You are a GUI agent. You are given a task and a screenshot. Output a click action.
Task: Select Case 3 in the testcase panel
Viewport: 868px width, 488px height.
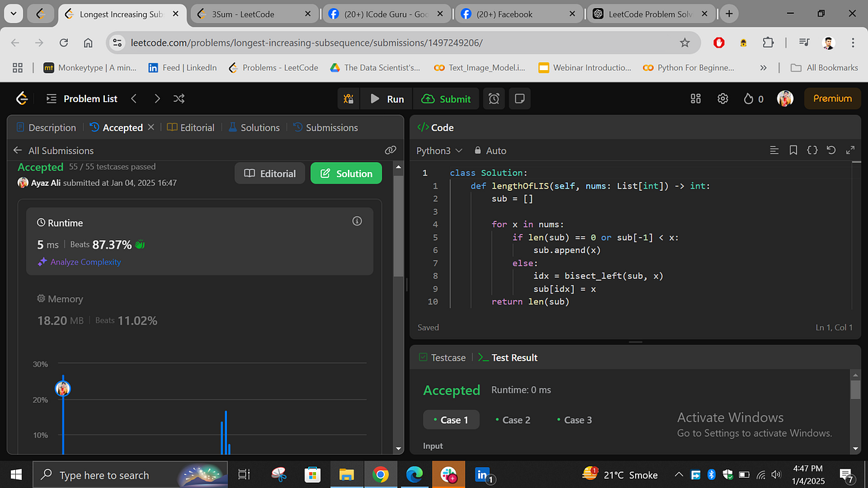point(575,419)
